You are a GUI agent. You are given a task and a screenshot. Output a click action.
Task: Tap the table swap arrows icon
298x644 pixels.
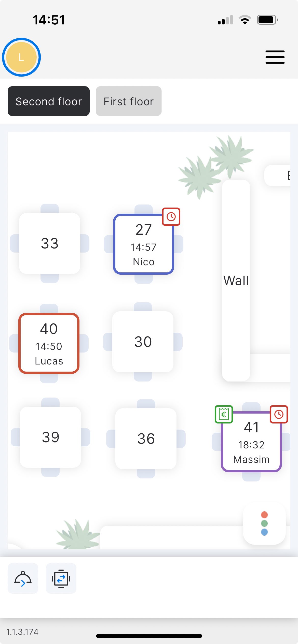click(x=61, y=579)
